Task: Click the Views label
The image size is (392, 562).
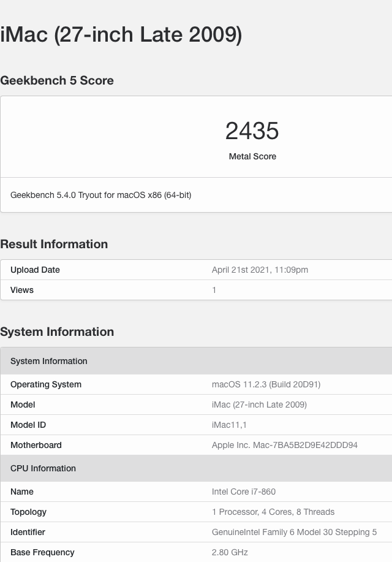Action: point(22,290)
